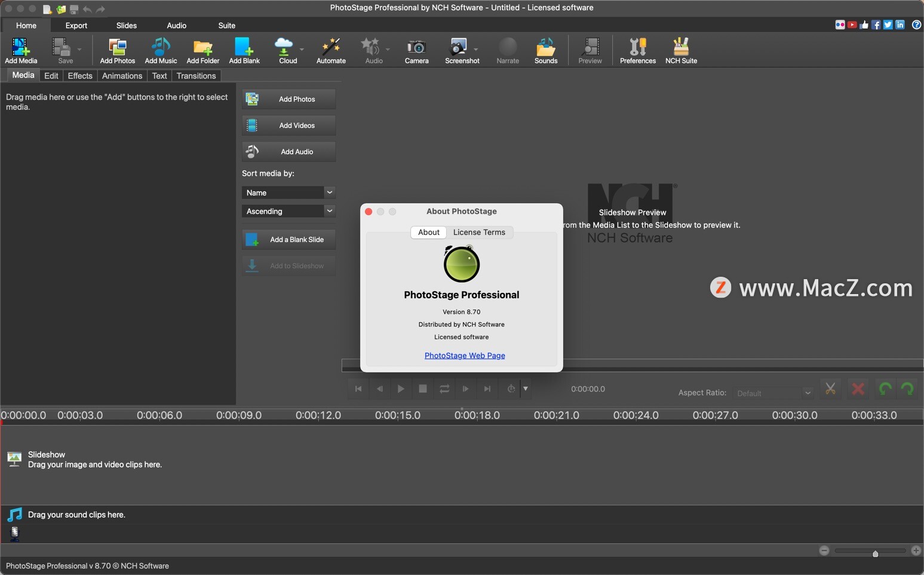Switch to the Slides ribbon tab
Image resolution: width=924 pixels, height=575 pixels.
click(127, 25)
